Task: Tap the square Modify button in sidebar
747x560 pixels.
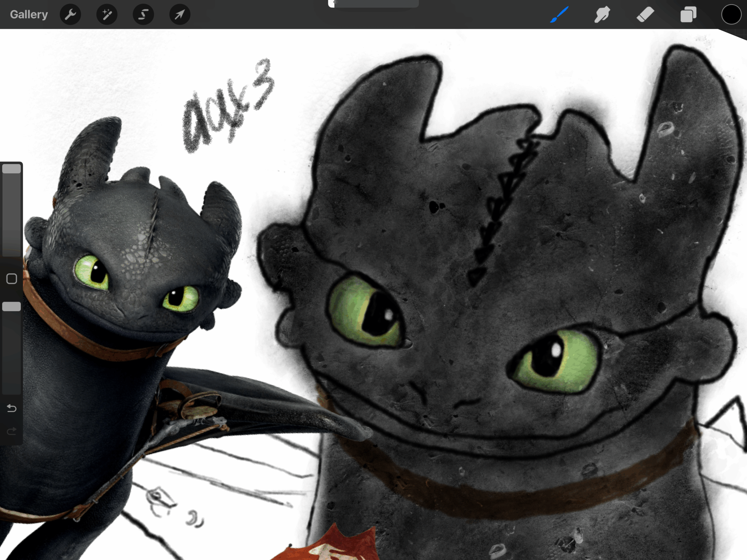Action: point(11,279)
